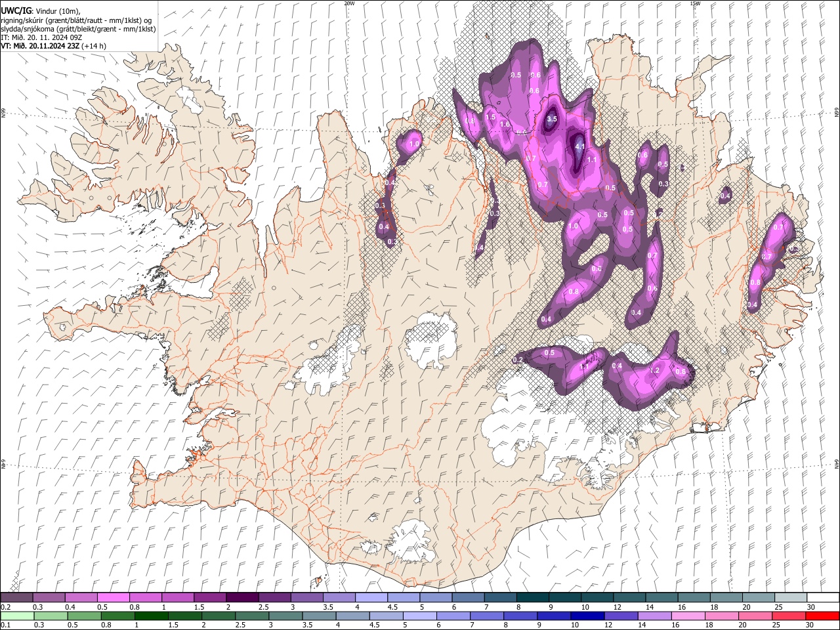Select the 'UWC/IG: Vindur (10m)' title line

tap(40, 11)
